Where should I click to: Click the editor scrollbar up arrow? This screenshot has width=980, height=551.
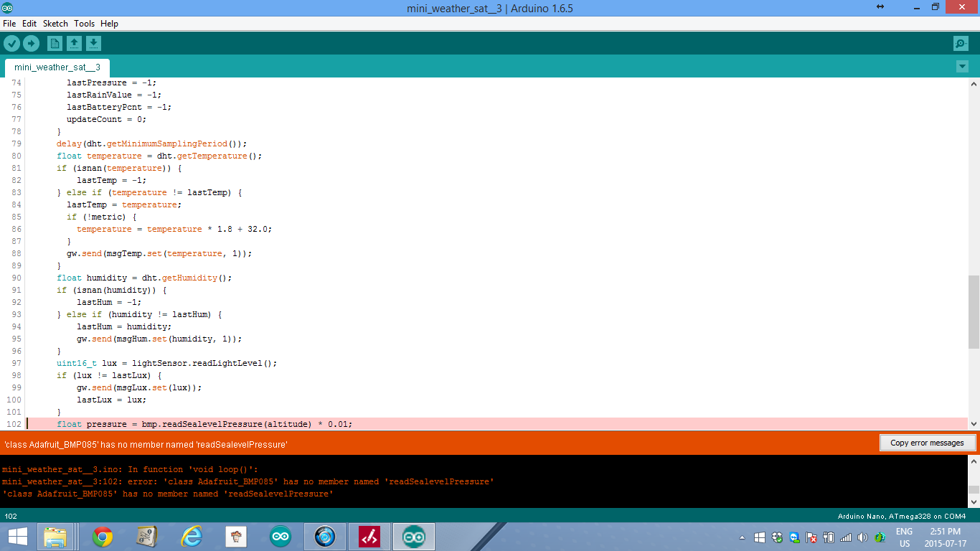[974, 83]
